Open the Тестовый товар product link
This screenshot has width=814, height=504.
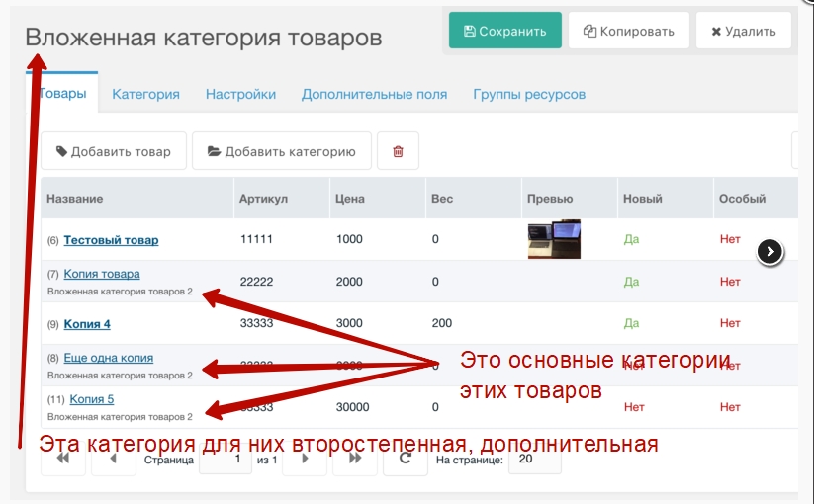pyautogui.click(x=111, y=240)
